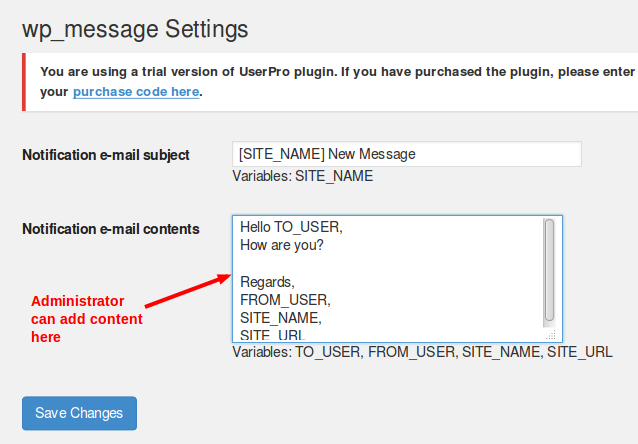Click the "Variables: SITE_NAME" hint under subject
This screenshot has height=444, width=638.
[302, 176]
